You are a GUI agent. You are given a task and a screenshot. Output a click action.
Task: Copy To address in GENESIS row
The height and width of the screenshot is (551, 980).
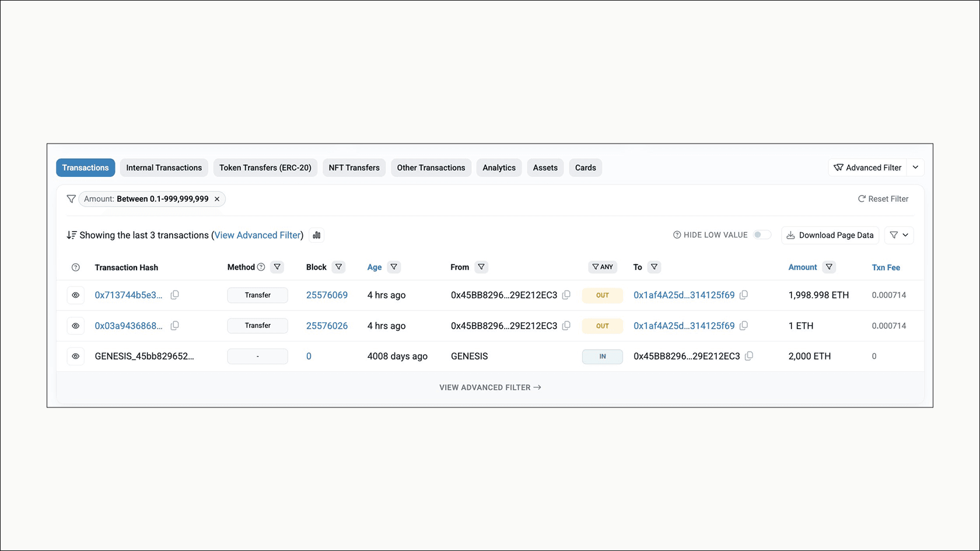point(749,356)
